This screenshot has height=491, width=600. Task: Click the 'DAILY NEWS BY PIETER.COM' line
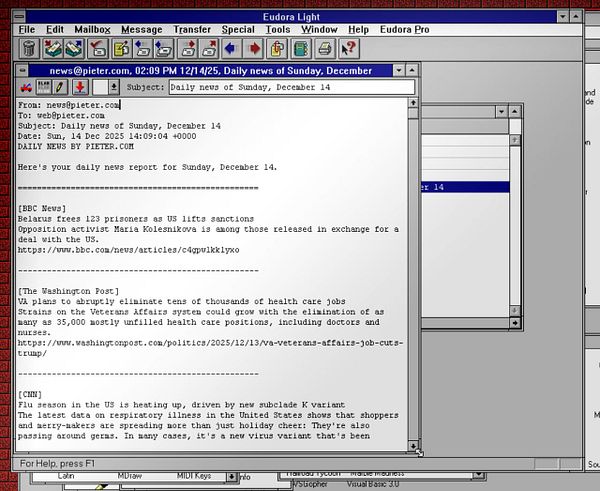point(76,147)
